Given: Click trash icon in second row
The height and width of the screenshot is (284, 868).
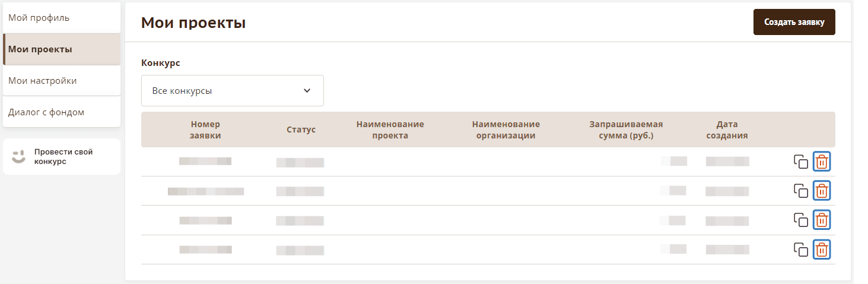Looking at the screenshot, I should [822, 191].
